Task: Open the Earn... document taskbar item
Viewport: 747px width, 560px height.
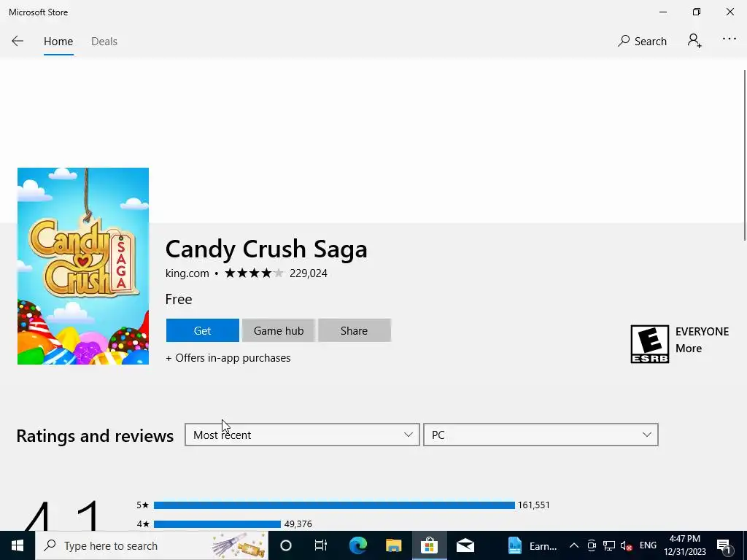Action: [532, 545]
